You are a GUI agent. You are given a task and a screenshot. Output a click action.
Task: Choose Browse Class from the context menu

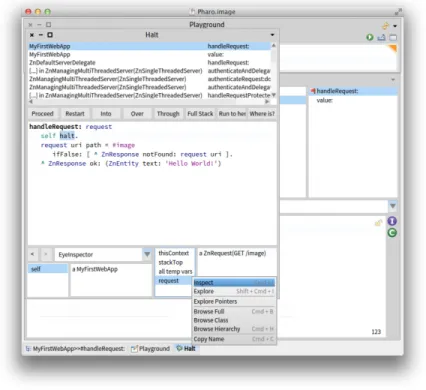(234, 320)
